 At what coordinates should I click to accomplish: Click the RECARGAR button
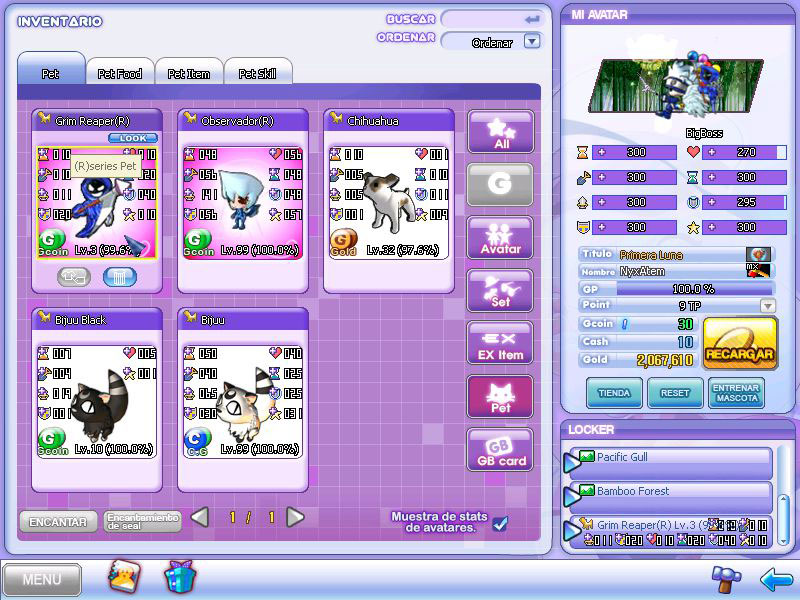coord(740,342)
